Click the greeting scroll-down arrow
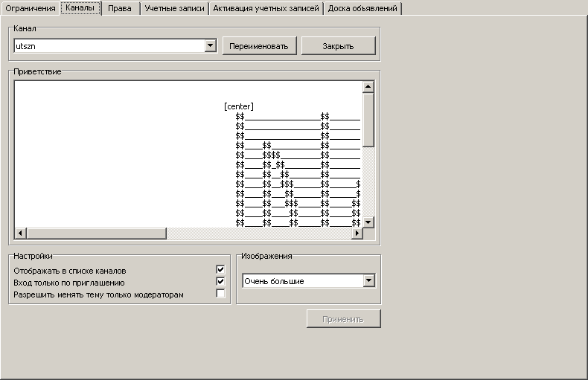588x380 pixels. click(368, 222)
